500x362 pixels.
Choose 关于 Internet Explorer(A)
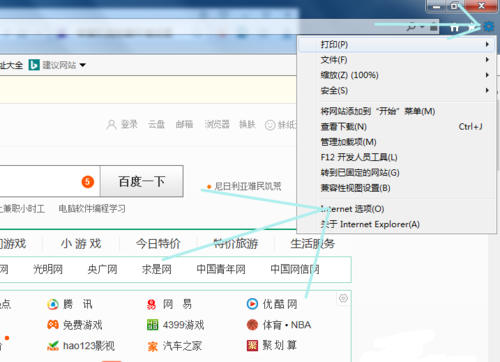coord(396,224)
